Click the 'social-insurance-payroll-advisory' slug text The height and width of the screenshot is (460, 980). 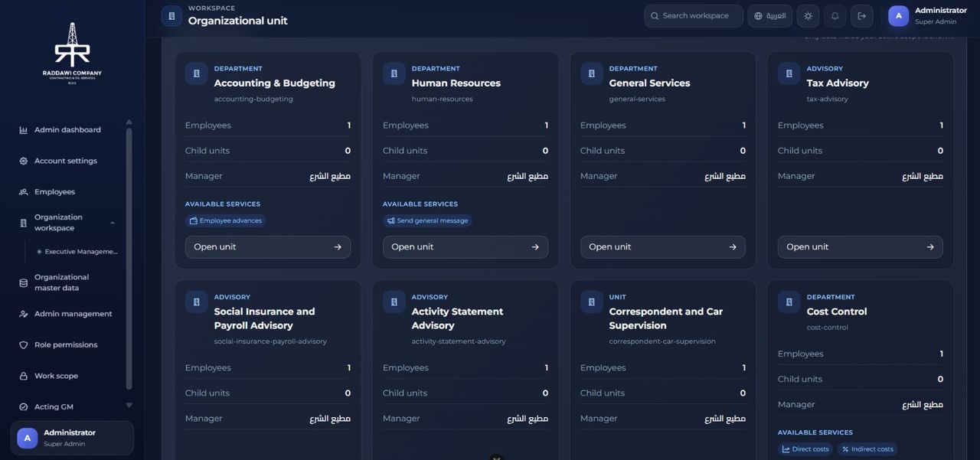point(270,341)
